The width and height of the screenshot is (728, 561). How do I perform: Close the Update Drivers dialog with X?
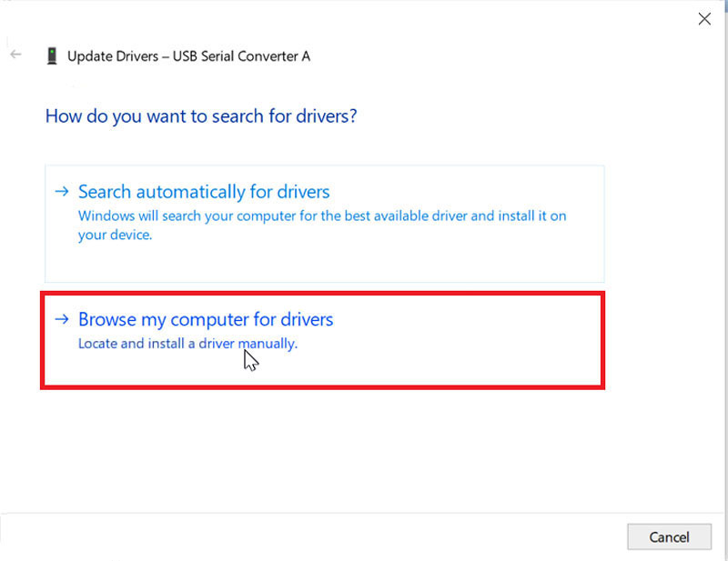click(704, 19)
